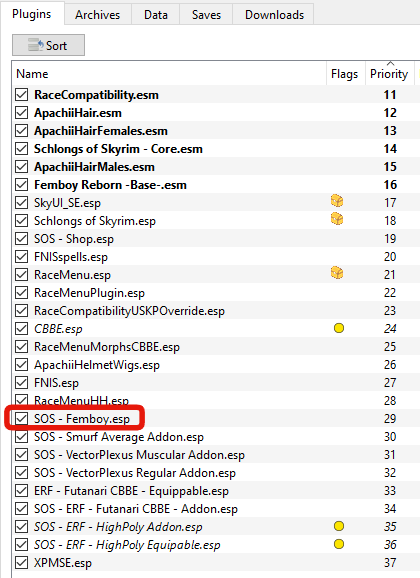Toggle Schlongs of Skyrim - Core.esm checkbox

[x=22, y=149]
